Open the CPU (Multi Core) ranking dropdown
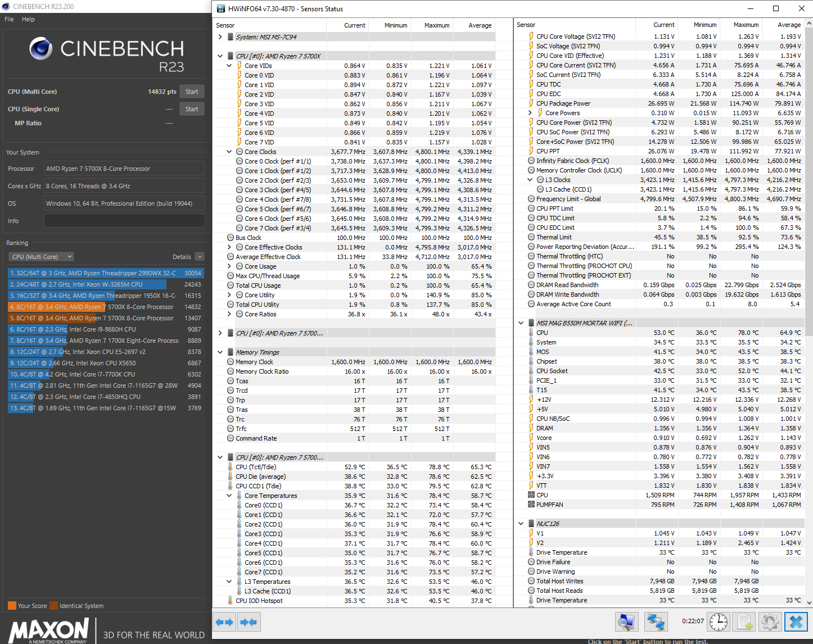This screenshot has height=644, width=813. [x=42, y=257]
